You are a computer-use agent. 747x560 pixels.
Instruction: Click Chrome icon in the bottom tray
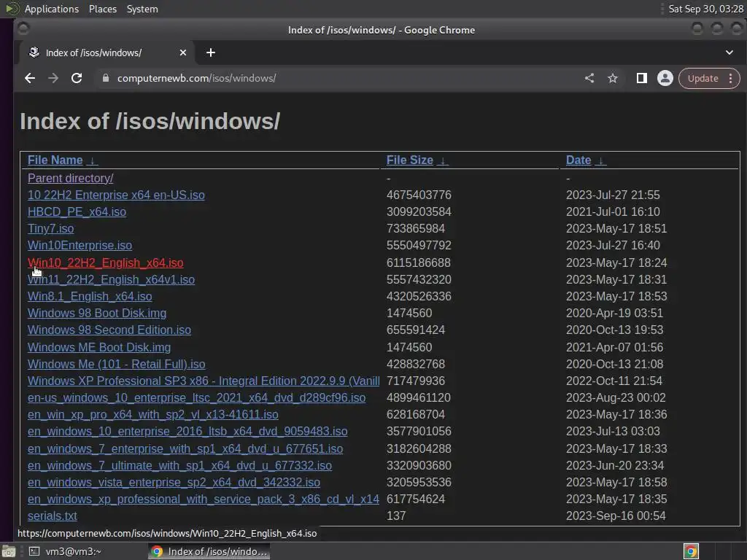click(691, 551)
